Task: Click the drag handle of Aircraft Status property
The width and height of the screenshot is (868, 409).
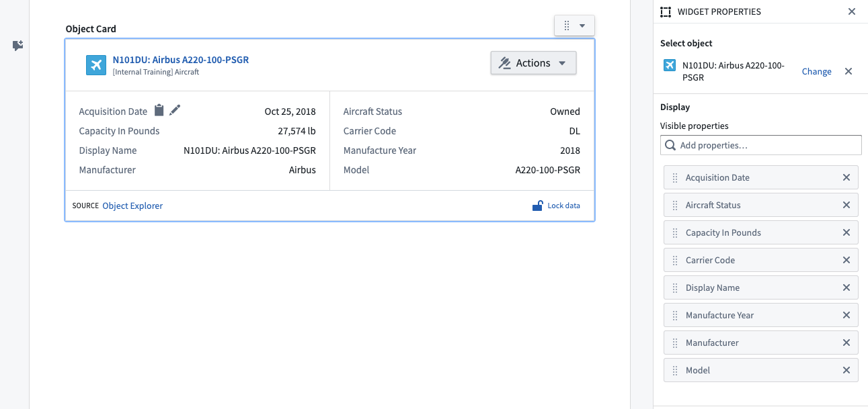Action: (675, 206)
